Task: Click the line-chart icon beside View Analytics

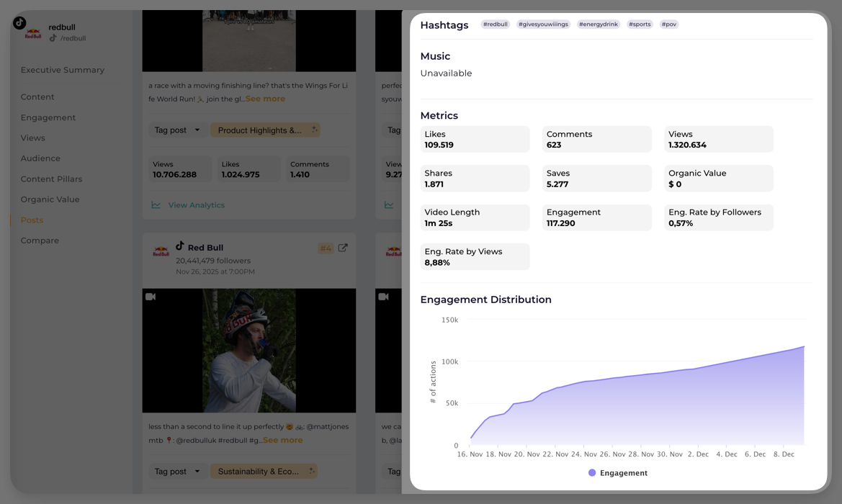Action: [x=156, y=205]
